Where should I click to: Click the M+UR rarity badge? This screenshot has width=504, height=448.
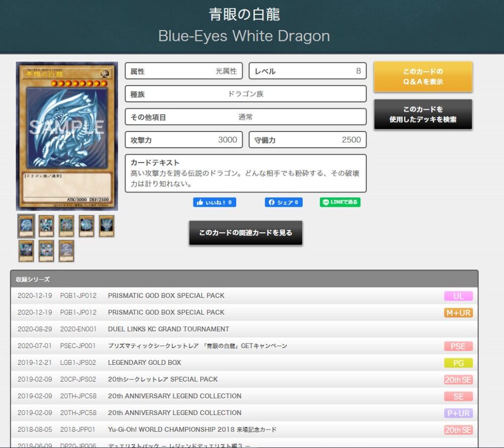(x=458, y=313)
